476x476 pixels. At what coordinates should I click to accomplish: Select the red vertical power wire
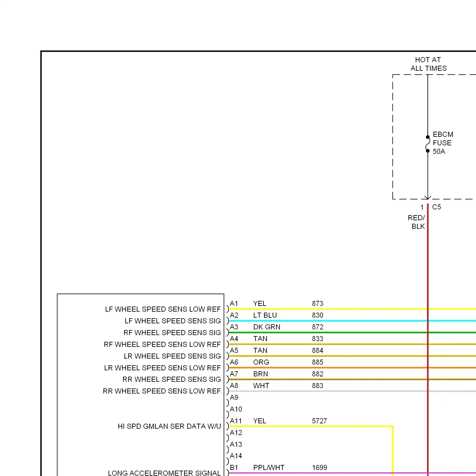[x=428, y=340]
